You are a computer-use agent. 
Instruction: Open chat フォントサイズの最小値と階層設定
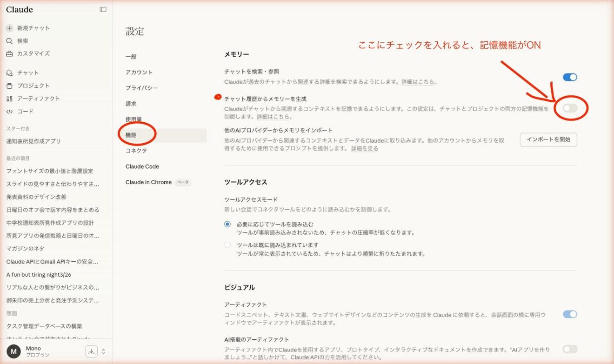(50, 171)
